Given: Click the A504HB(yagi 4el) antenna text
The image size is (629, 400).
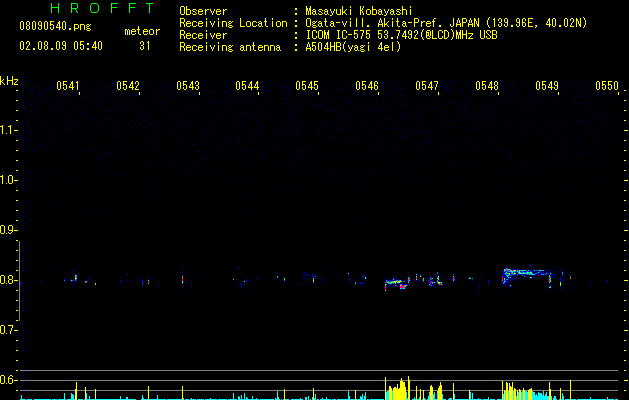Looking at the screenshot, I should (x=353, y=47).
